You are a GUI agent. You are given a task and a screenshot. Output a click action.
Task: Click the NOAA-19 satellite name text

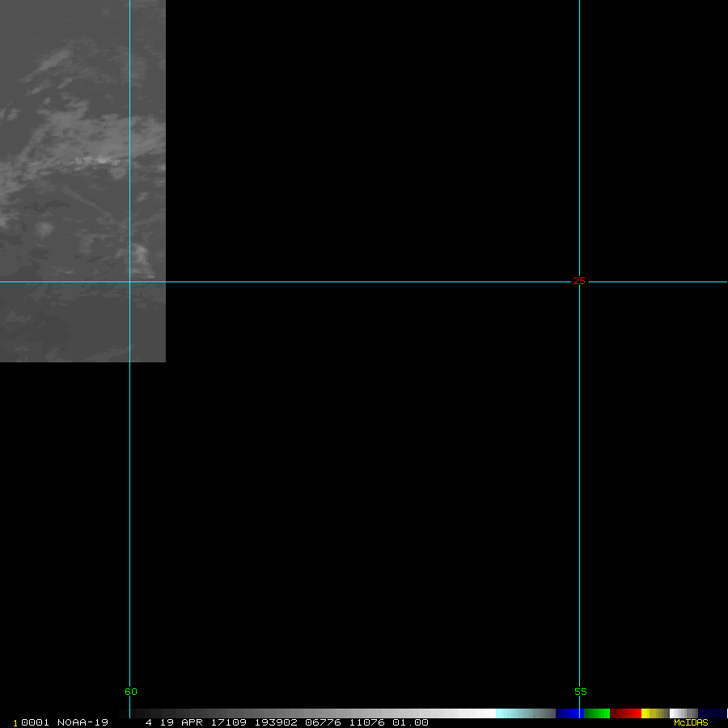click(x=83, y=722)
